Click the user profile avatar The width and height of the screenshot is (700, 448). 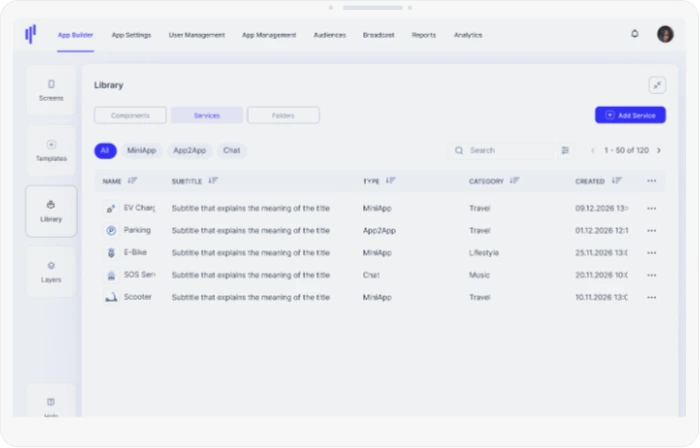[x=665, y=34]
